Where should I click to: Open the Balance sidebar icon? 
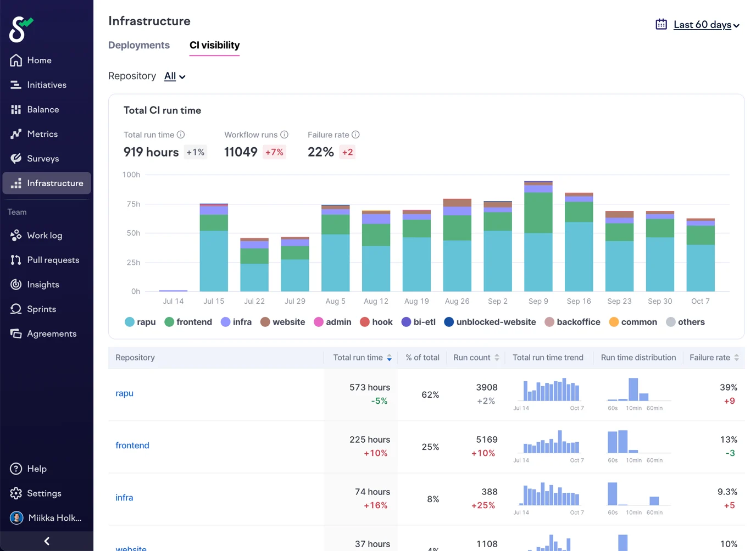point(16,110)
